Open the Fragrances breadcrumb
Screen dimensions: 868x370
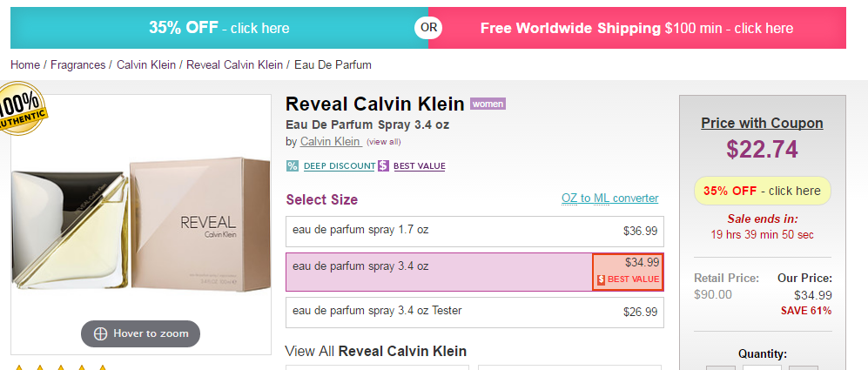(x=78, y=64)
